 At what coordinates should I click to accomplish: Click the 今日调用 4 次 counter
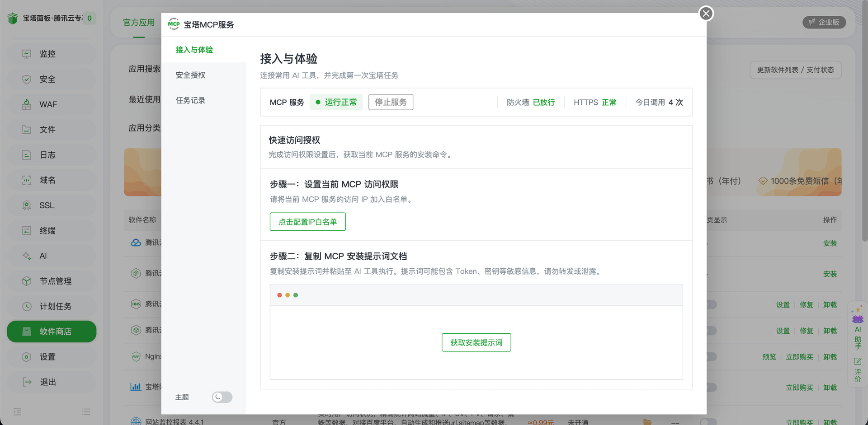pos(659,102)
